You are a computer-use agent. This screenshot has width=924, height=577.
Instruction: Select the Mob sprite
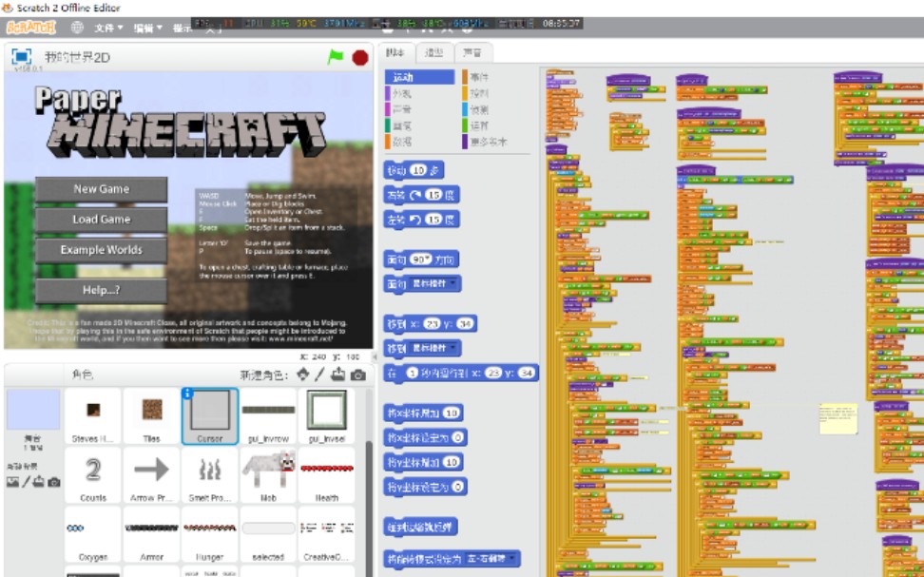[268, 475]
